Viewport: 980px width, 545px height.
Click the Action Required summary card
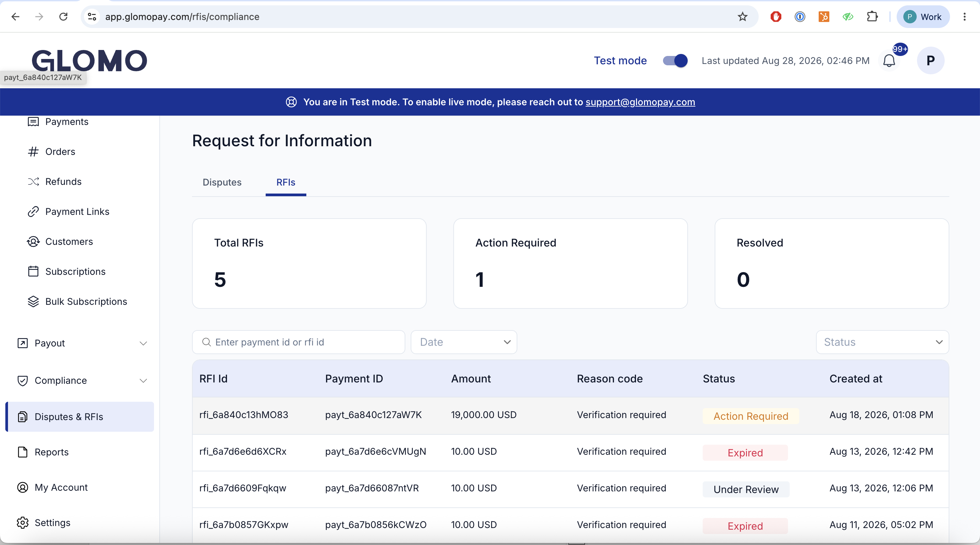pos(570,264)
